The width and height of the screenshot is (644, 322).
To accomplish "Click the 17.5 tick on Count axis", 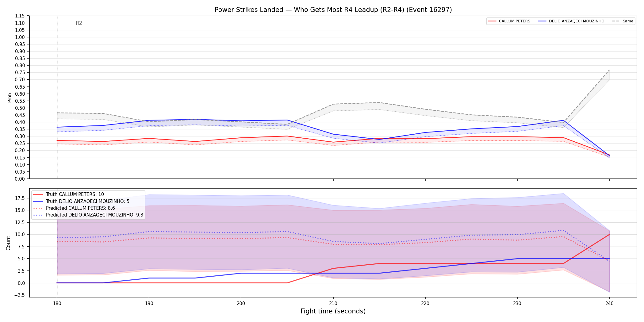I will (x=20, y=198).
